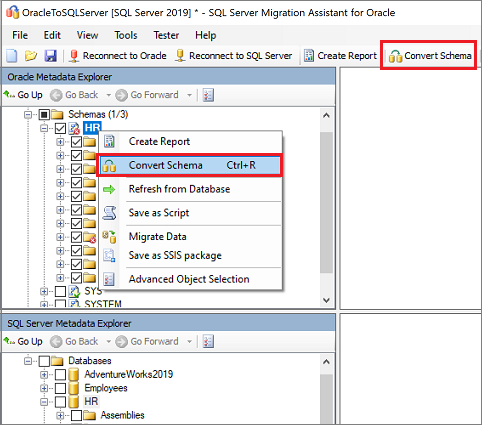Uncheck the HR schema checkbox

coord(60,128)
